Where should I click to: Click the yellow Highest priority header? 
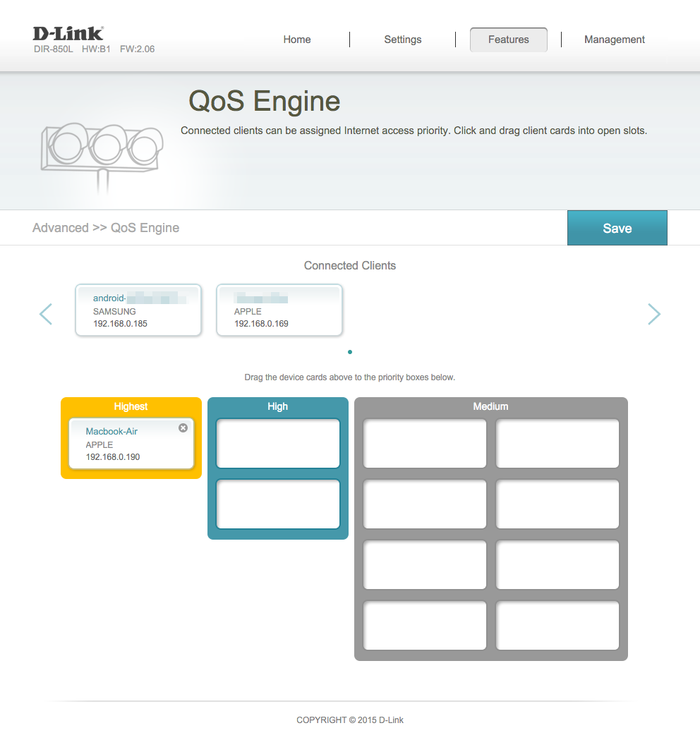(x=131, y=406)
